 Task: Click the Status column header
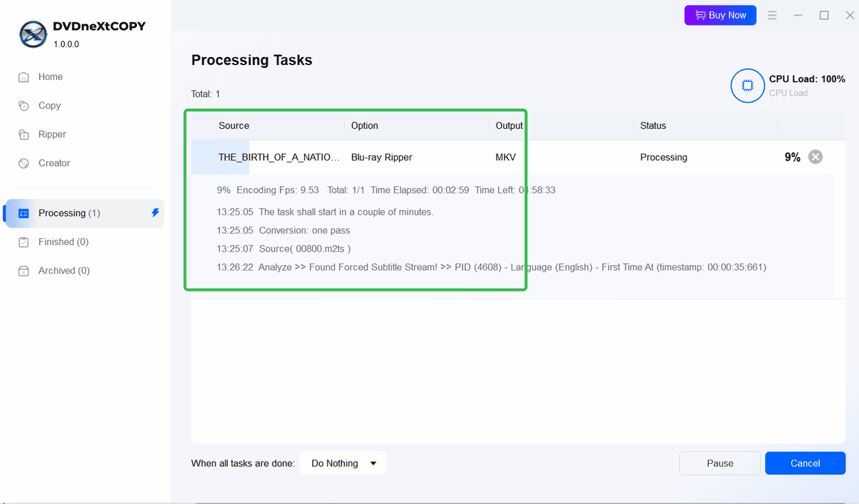tap(653, 125)
